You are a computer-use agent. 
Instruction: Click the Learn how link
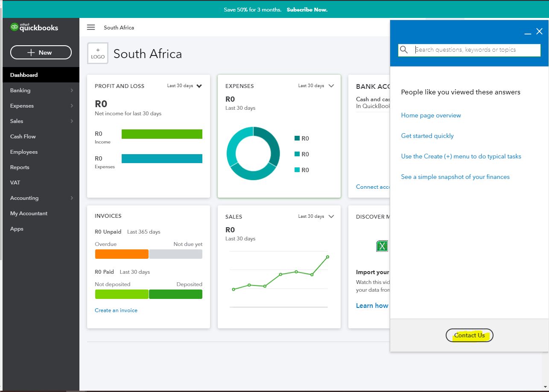(x=372, y=305)
